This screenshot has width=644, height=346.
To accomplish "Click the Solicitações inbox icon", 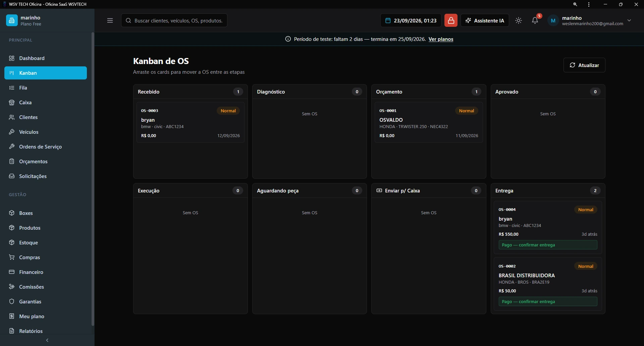I will [12, 176].
